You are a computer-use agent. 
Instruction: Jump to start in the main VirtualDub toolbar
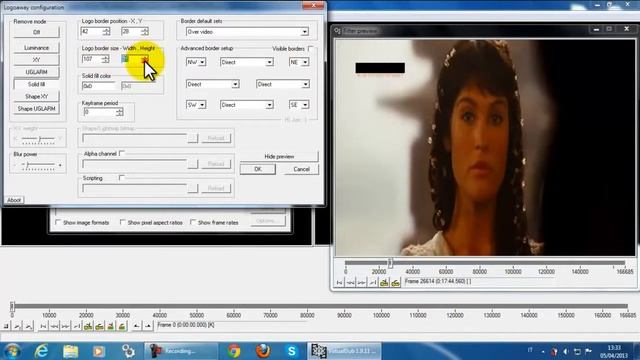43,326
